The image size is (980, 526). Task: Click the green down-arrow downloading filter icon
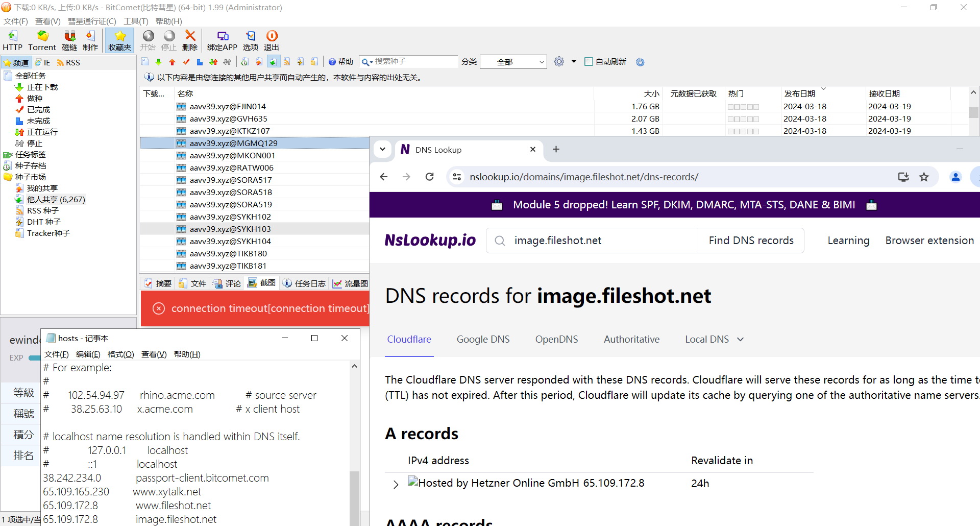[x=158, y=62]
